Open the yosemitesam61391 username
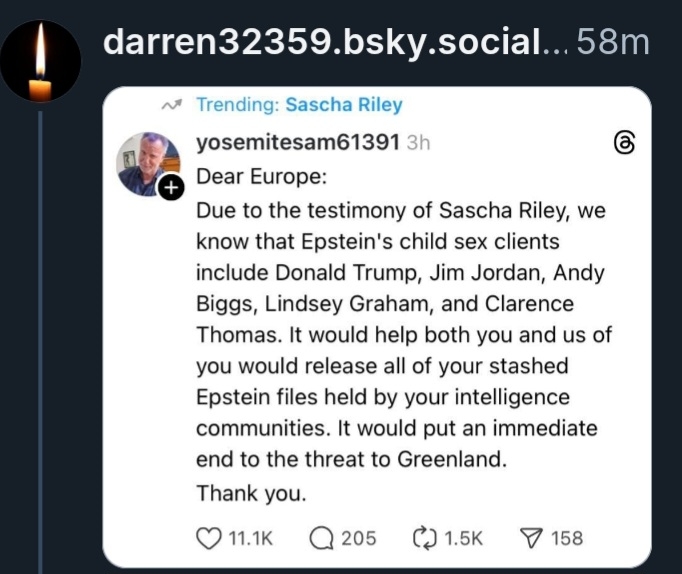The width and height of the screenshot is (682, 574). (x=296, y=142)
